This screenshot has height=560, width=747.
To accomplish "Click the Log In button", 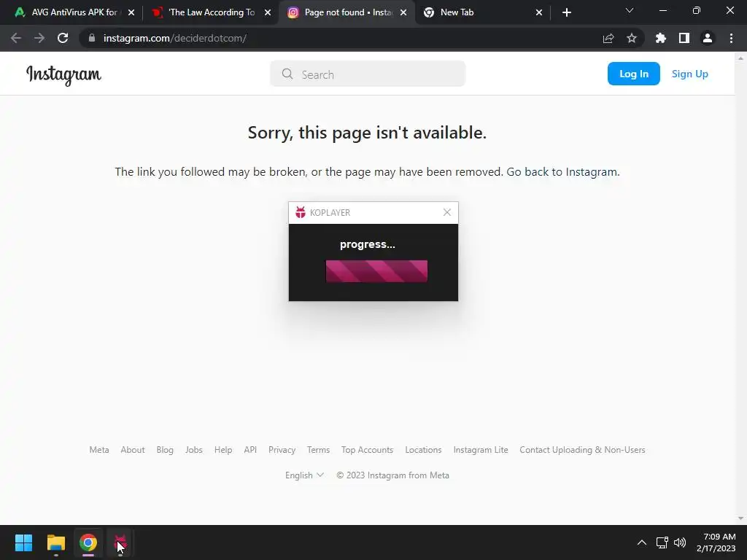I will tap(634, 74).
